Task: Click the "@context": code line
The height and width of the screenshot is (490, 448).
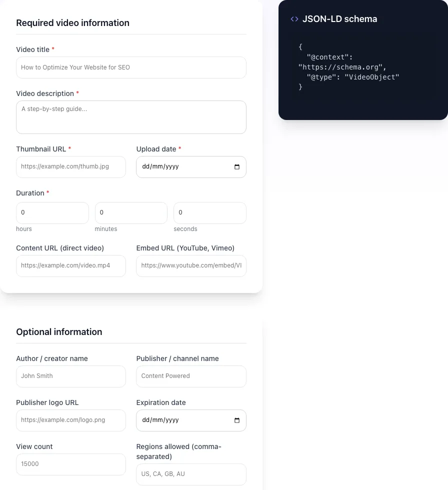Action: (x=329, y=57)
